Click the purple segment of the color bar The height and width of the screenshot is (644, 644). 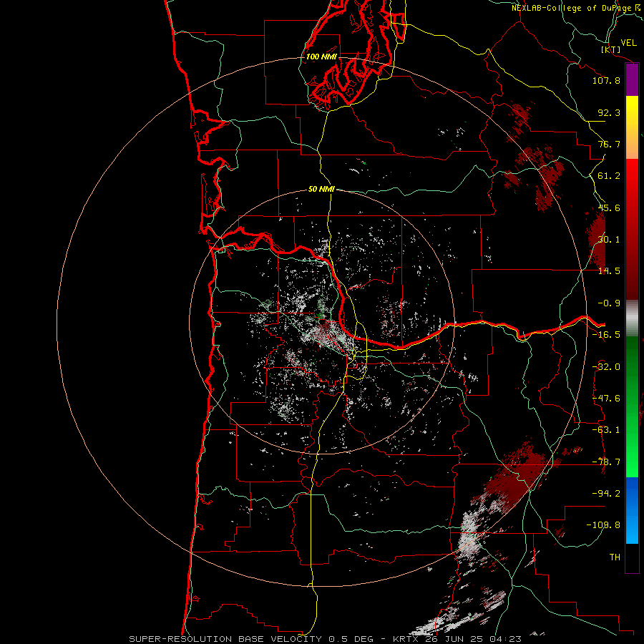pos(632,80)
